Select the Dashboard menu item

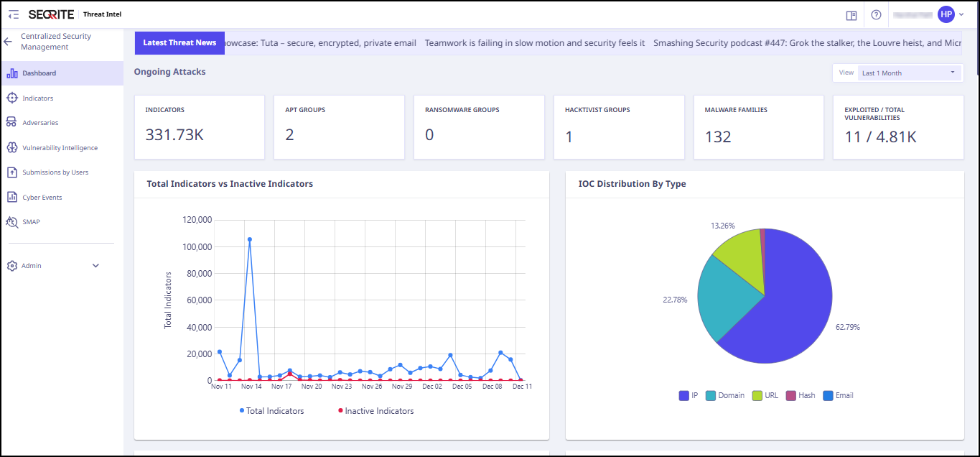pos(39,73)
